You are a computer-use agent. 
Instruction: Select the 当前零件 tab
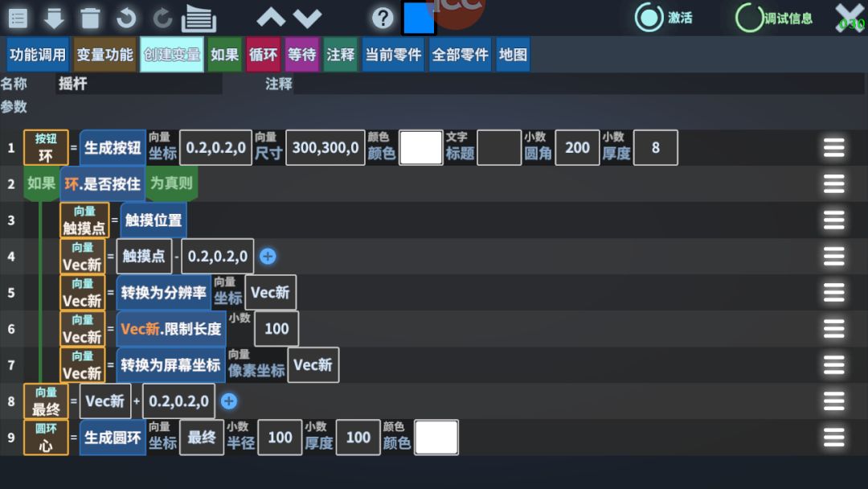393,55
